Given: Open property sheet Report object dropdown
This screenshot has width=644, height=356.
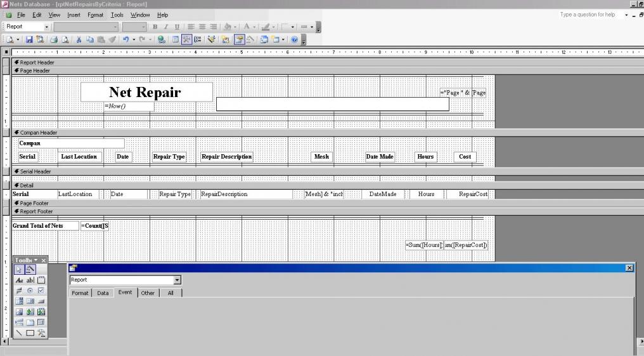Looking at the screenshot, I should coord(177,280).
